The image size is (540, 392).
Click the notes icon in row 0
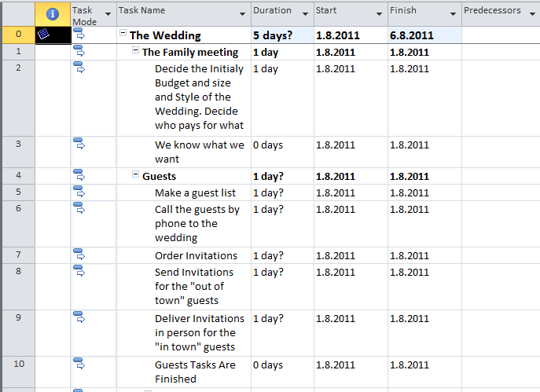[45, 35]
